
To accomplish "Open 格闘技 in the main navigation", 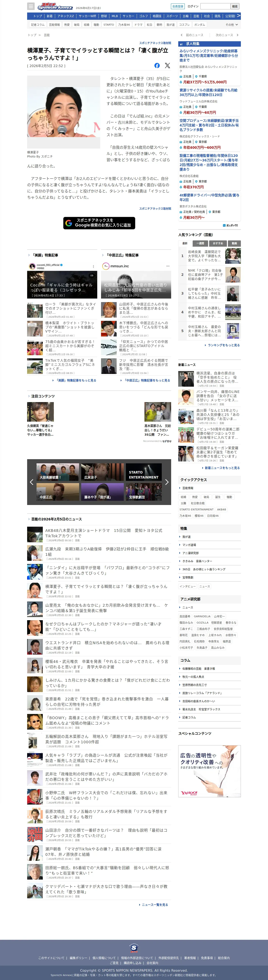I will click(x=157, y=16).
